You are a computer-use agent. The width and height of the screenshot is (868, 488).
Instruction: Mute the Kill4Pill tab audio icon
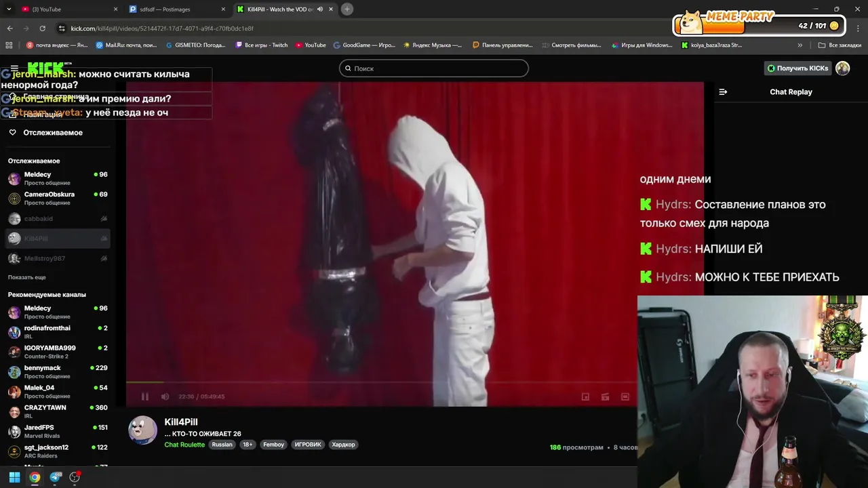click(320, 9)
